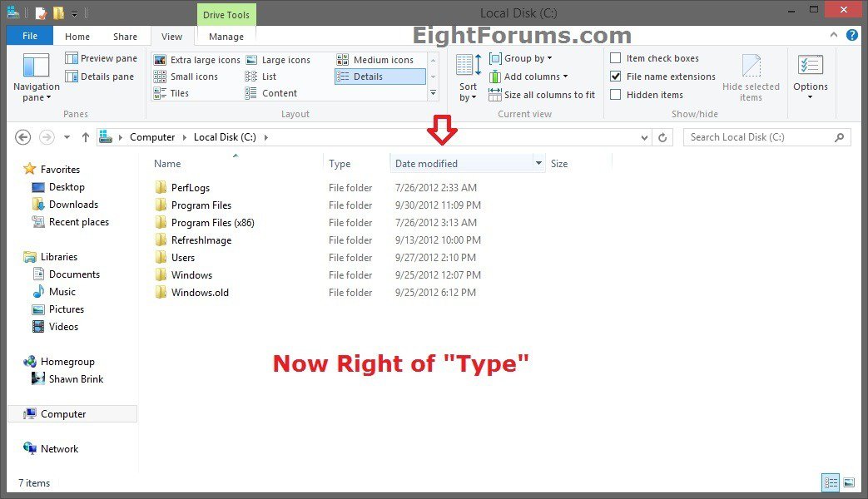
Task: Select Small icons layout
Action: [186, 77]
